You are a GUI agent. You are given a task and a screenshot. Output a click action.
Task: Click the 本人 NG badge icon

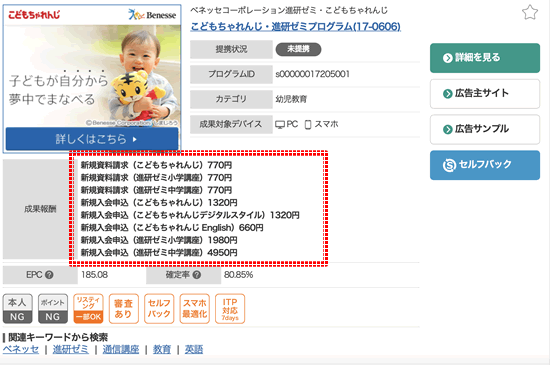click(18, 309)
